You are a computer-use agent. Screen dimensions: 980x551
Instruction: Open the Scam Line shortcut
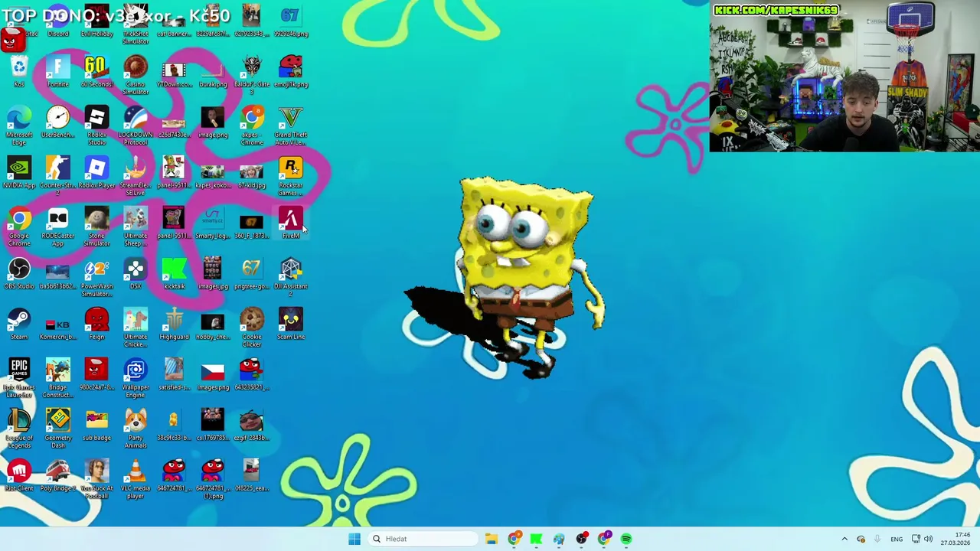(291, 324)
